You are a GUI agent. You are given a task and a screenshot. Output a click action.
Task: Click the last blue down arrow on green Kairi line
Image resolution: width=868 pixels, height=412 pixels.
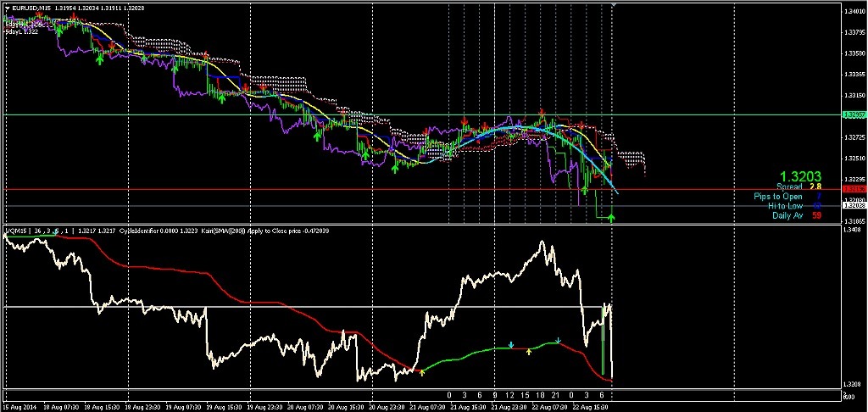click(558, 341)
